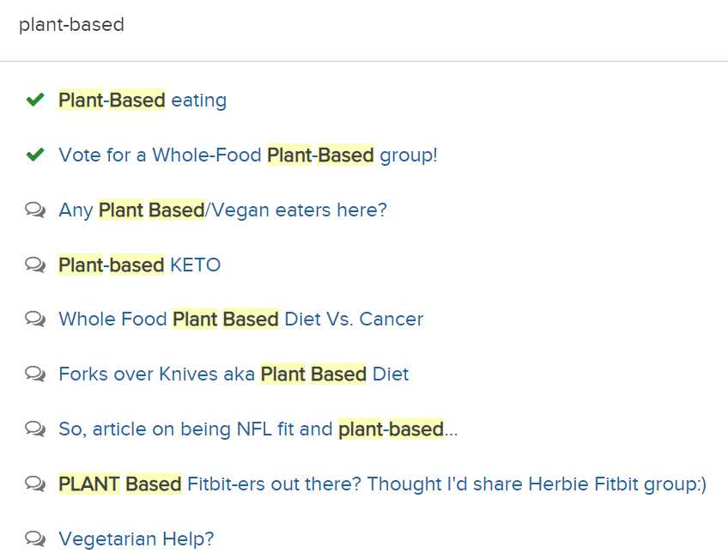Screen dimensions: 728x560
Task: Open Forks over Knives aka Plant Based Diet
Action: point(234,374)
